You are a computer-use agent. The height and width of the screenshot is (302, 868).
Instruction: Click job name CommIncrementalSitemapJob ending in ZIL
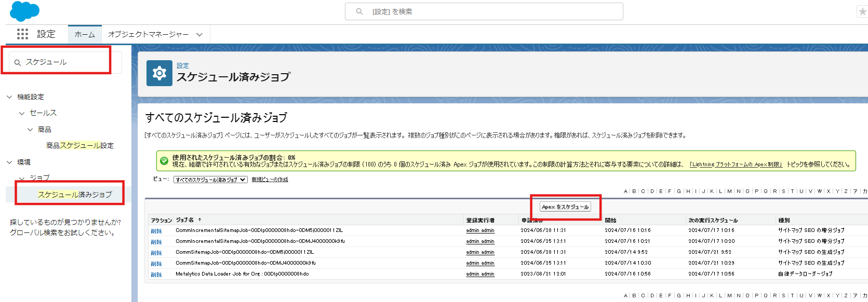[259, 230]
